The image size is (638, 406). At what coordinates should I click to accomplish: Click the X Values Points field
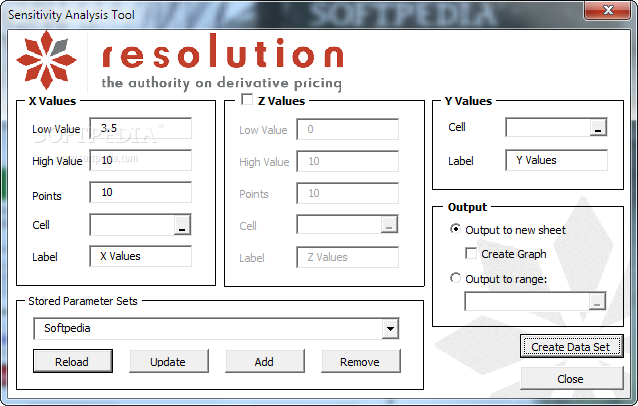click(x=140, y=192)
